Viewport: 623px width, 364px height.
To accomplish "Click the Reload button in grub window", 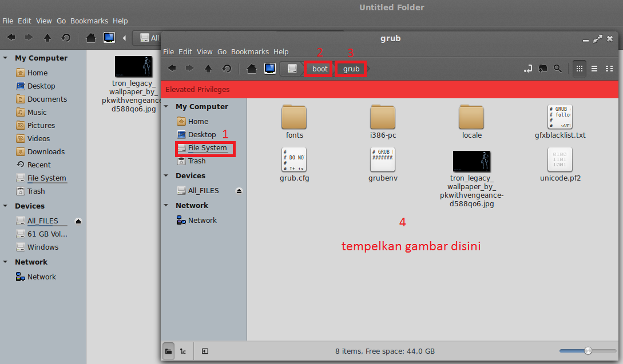I will pyautogui.click(x=227, y=69).
